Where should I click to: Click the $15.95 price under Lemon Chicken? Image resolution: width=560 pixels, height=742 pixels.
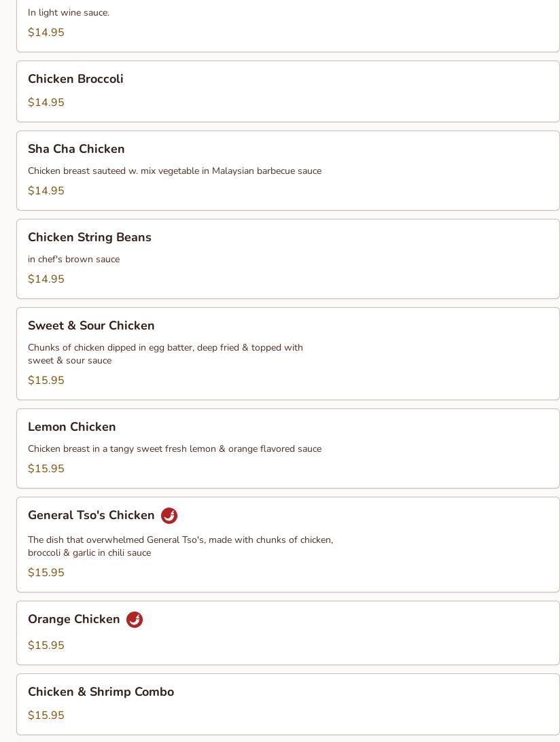46,469
